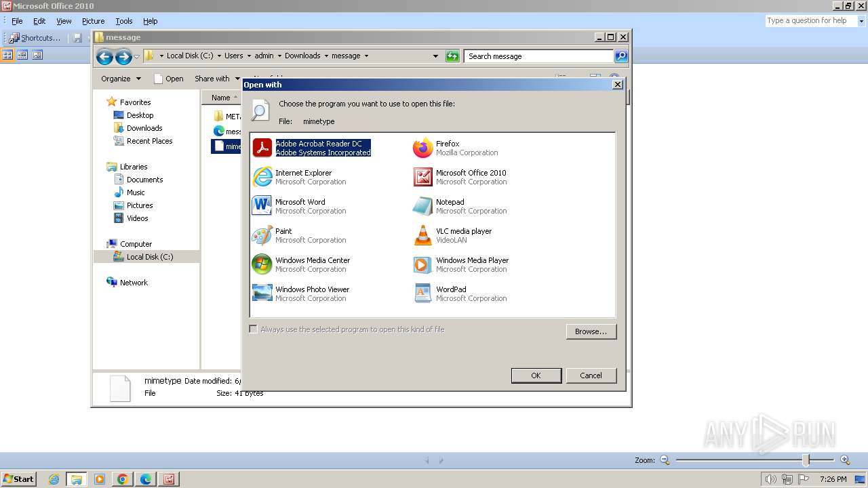Open the File menu
The height and width of the screenshot is (488, 868).
click(x=17, y=21)
